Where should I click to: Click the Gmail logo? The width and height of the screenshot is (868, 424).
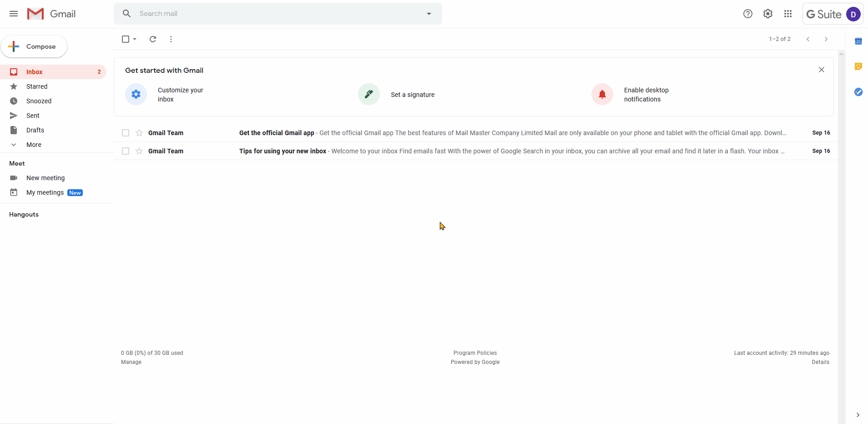[51, 14]
